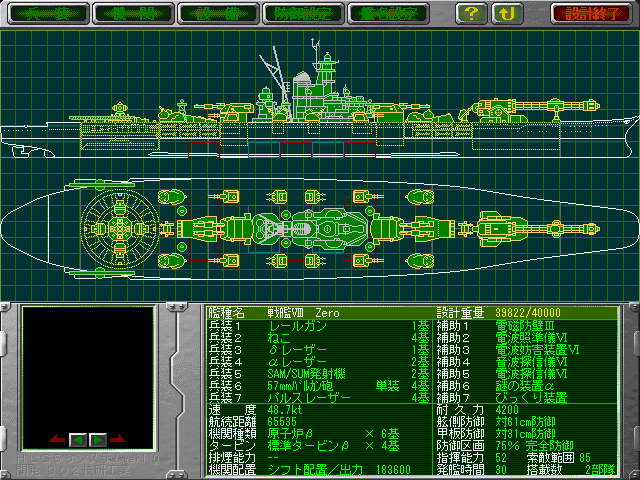
Task: Click the engine type 原子炉β entry
Action: pos(290,433)
